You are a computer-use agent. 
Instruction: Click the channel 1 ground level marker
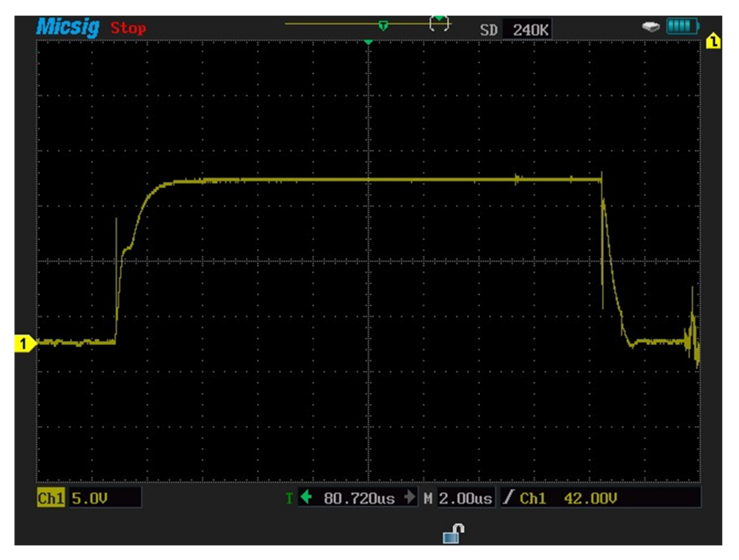(x=24, y=344)
